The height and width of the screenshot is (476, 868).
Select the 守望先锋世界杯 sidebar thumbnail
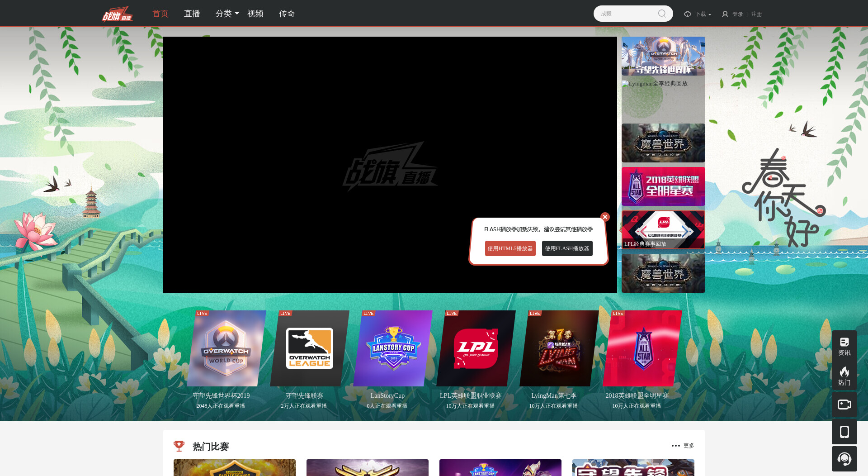click(x=663, y=56)
